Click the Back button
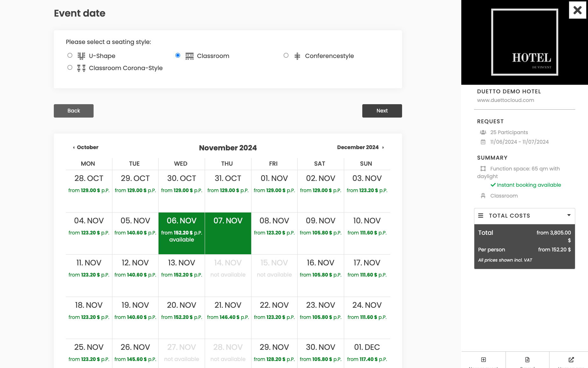Viewport: 588px width, 368px height. pos(74,111)
